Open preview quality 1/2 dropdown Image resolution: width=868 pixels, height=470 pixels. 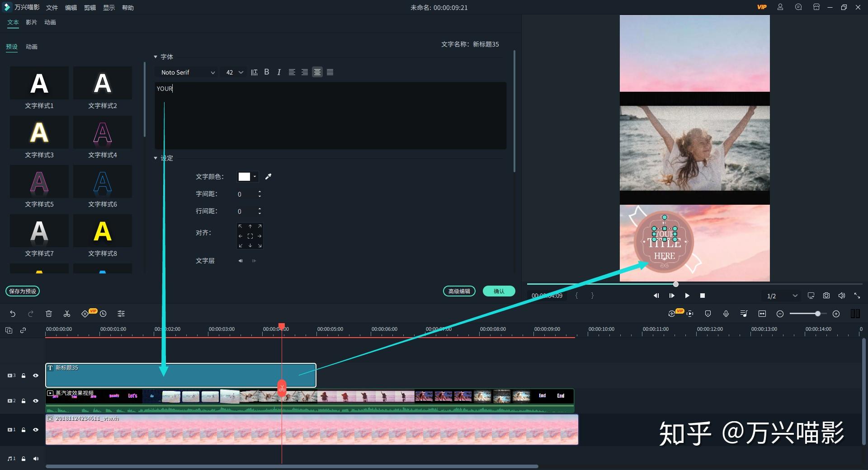click(x=782, y=296)
